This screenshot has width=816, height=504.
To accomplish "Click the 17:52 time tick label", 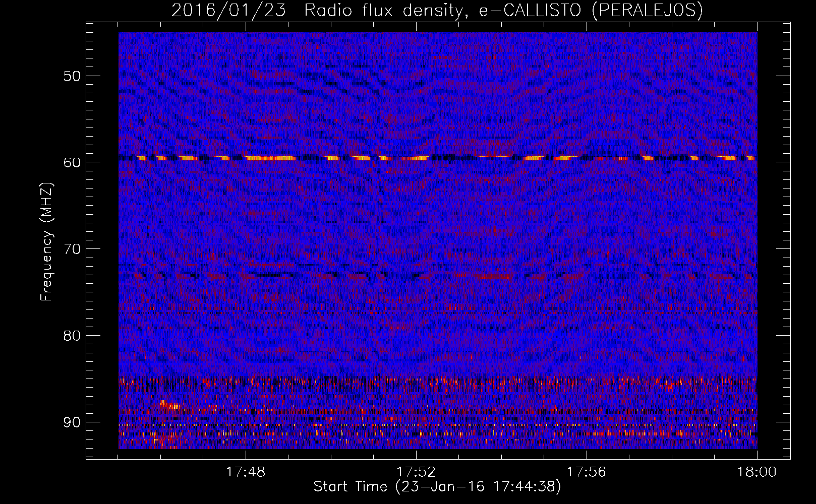I will (416, 472).
